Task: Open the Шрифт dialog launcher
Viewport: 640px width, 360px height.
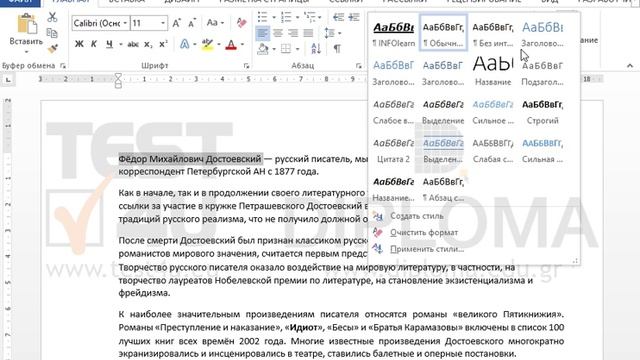Action: 247,66
